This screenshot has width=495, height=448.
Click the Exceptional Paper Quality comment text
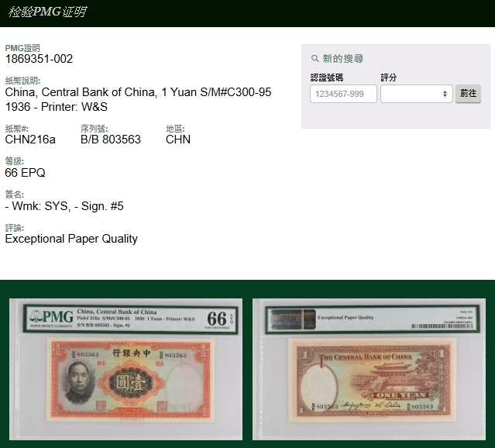71,239
